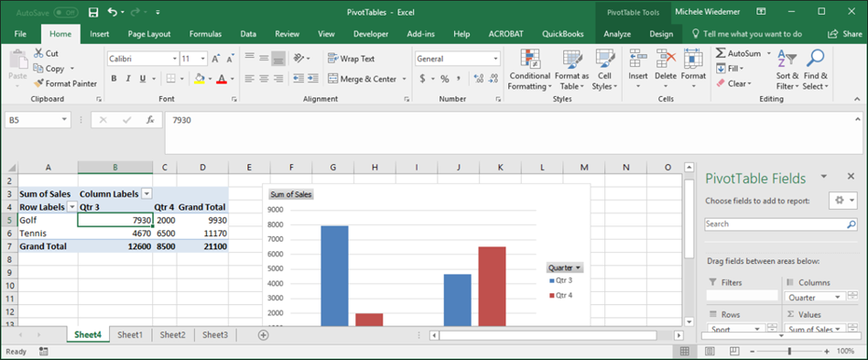Click AutoSum button
This screenshot has width=868, height=360.
click(739, 54)
